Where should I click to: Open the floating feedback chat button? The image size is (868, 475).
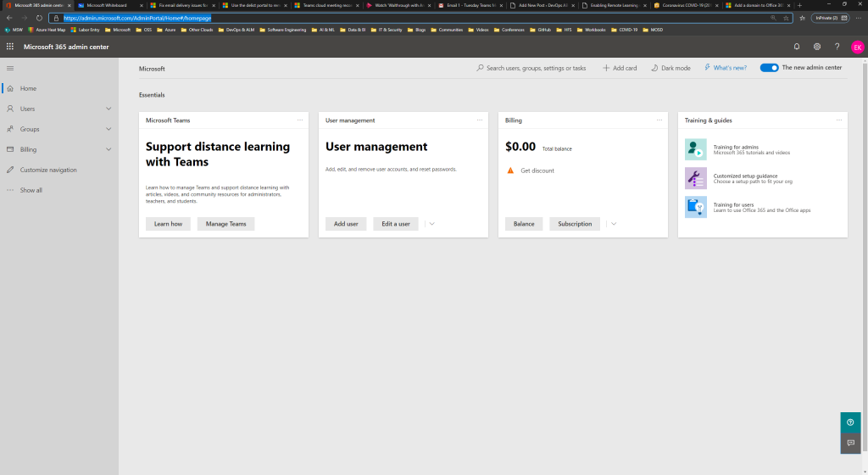tap(850, 443)
